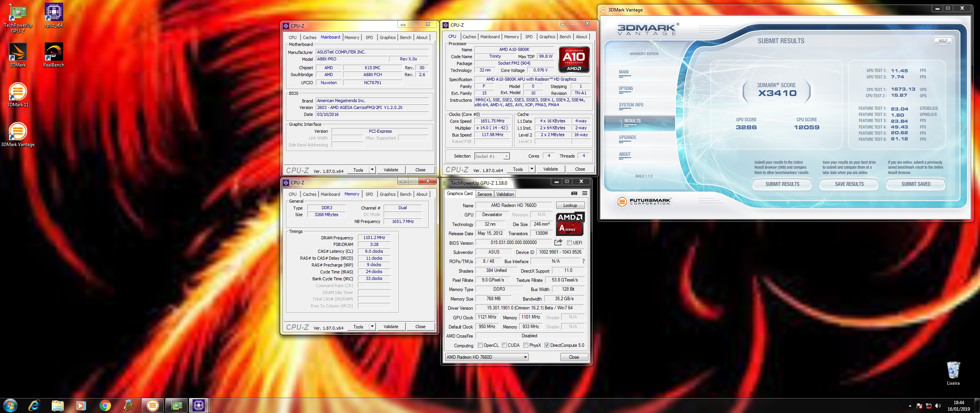The image size is (980, 413).
Task: Open the Windows Start menu
Action: tap(10, 405)
